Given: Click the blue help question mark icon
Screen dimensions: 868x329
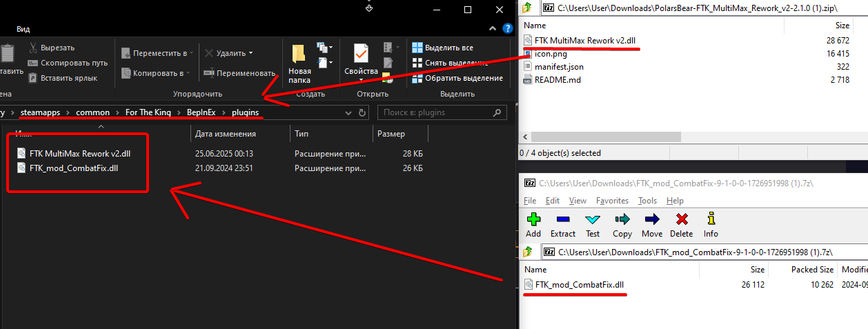Looking at the screenshot, I should coord(509,29).
